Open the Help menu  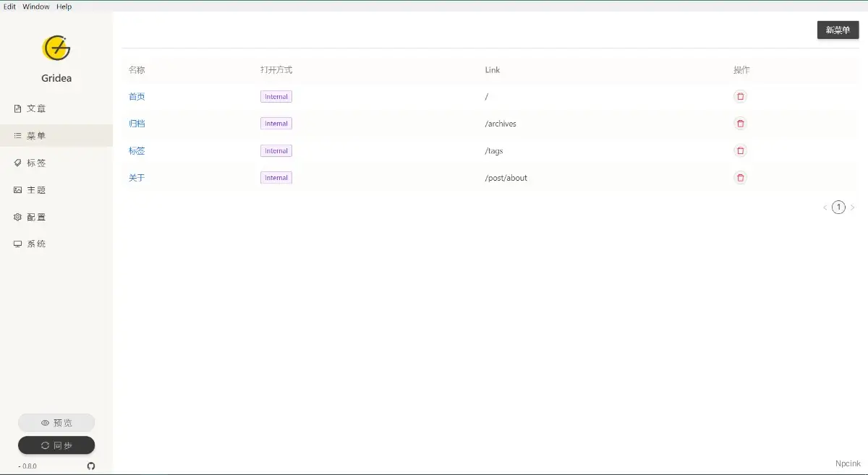(64, 7)
